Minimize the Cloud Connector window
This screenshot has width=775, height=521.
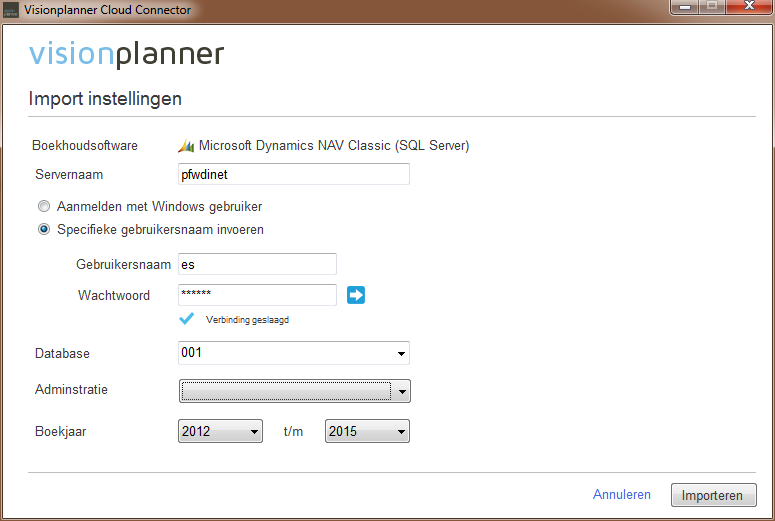tap(685, 6)
